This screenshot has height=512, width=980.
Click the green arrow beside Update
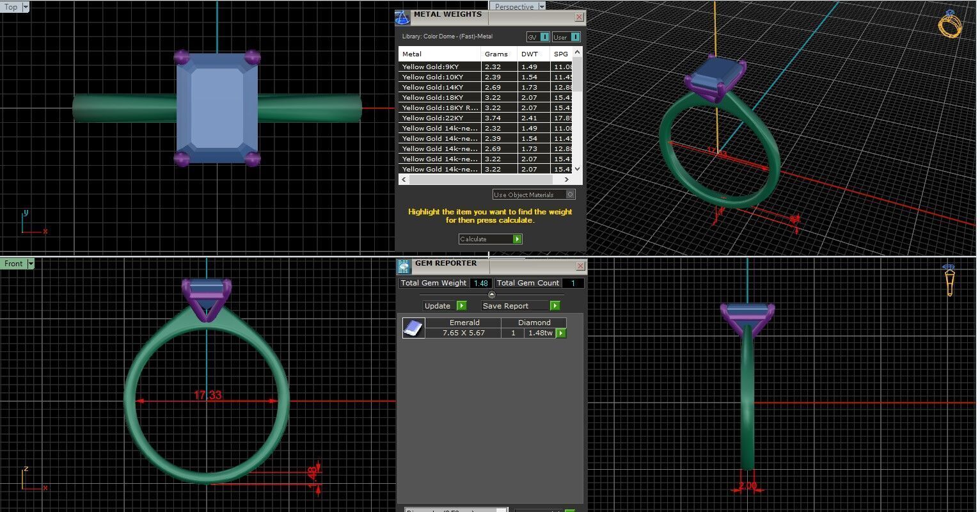(x=462, y=306)
